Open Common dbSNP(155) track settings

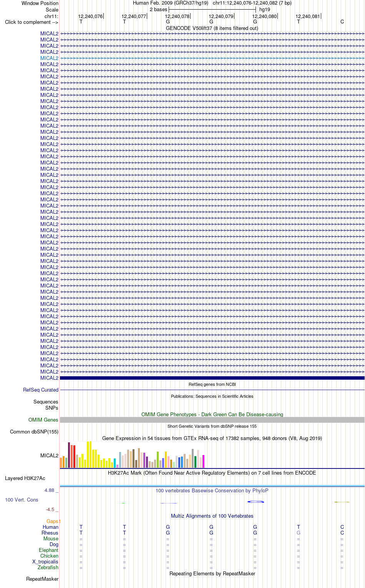[x=34, y=432]
